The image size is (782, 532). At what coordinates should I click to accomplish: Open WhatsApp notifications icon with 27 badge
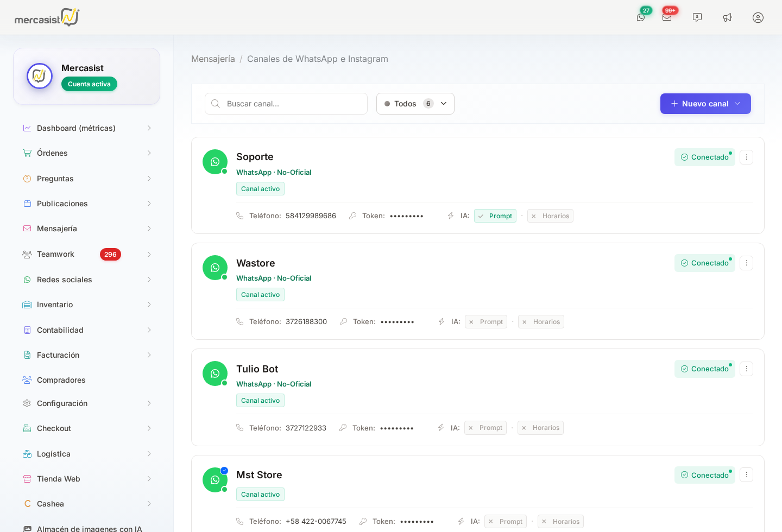[641, 17]
